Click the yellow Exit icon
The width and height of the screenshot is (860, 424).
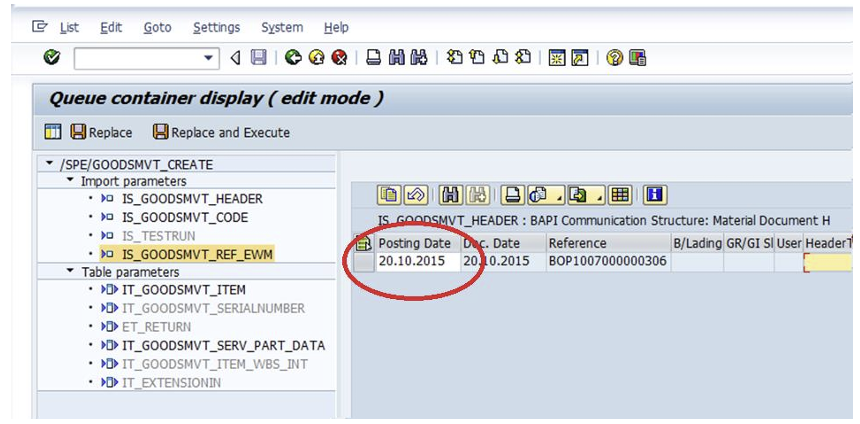pos(316,57)
